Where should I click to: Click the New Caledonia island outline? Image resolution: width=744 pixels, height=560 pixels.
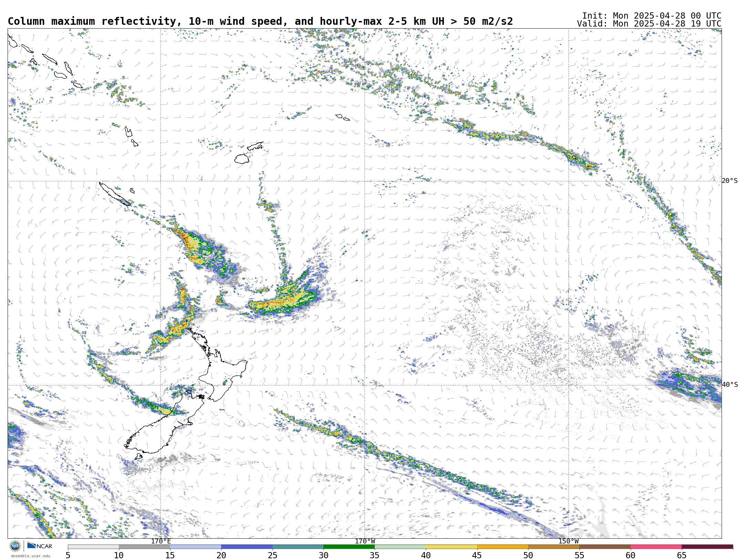pos(115,194)
